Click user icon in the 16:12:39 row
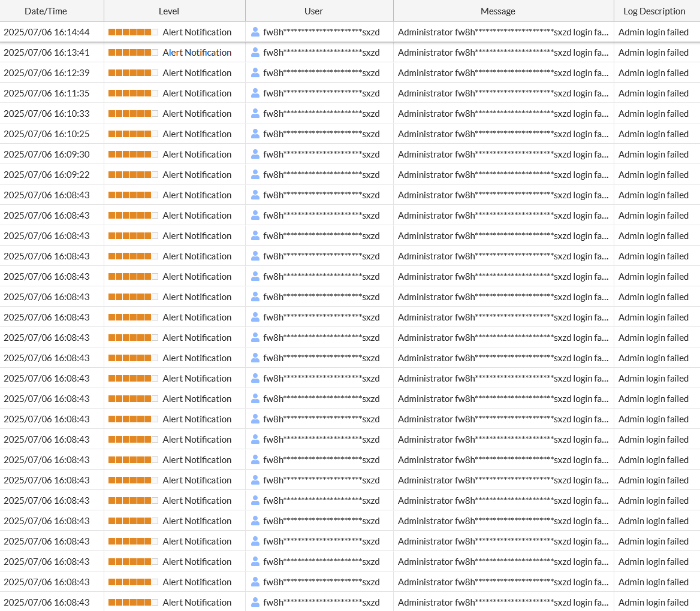This screenshot has width=700, height=611. [x=255, y=72]
